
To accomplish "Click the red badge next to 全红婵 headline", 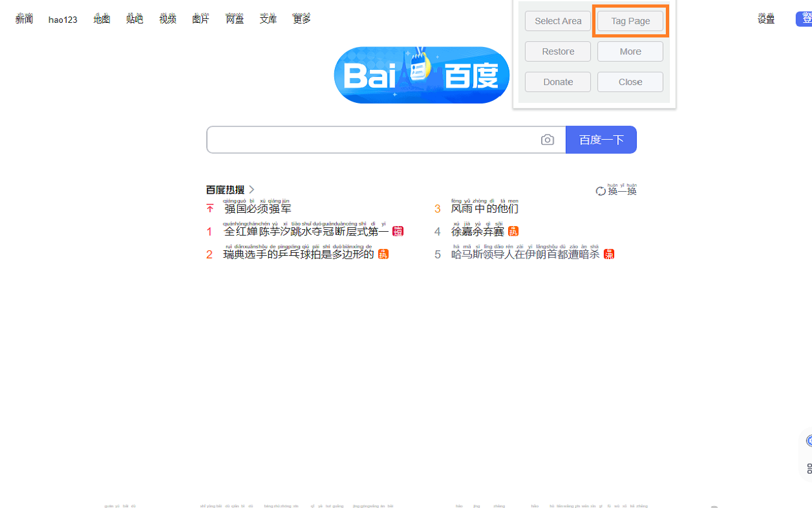I will point(397,231).
